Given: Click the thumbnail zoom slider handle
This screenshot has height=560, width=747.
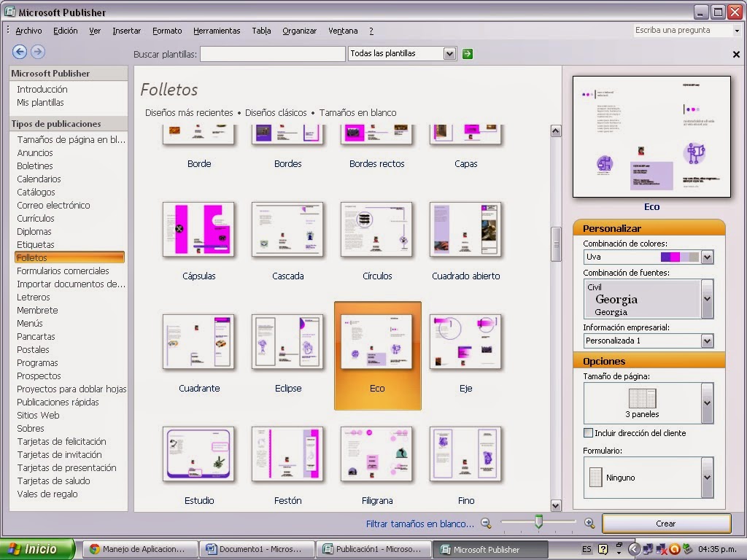Looking at the screenshot, I should coord(538,521).
